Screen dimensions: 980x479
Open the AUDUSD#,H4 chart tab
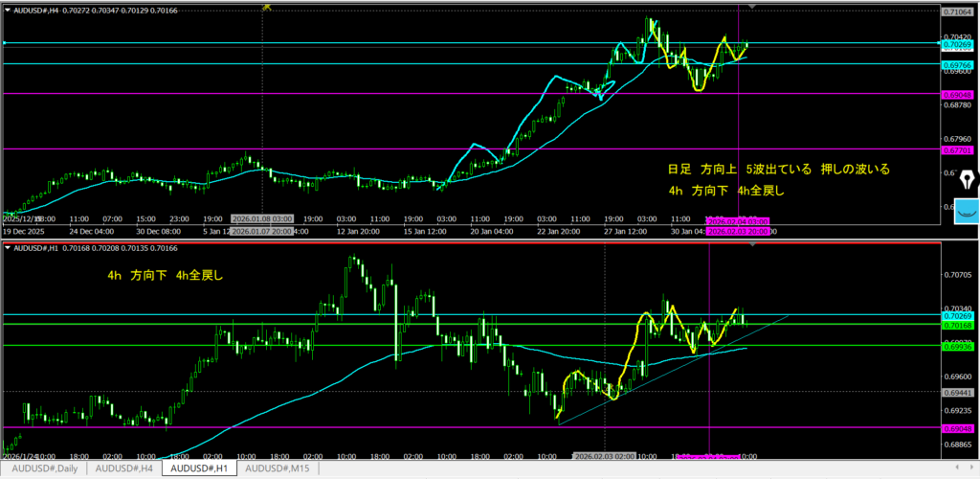[122, 469]
